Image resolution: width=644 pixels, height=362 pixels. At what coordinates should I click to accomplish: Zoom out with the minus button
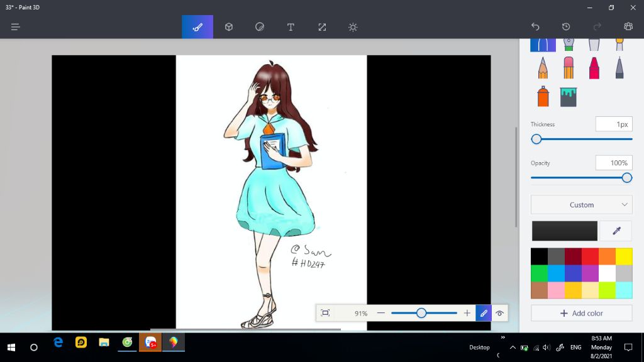click(380, 313)
